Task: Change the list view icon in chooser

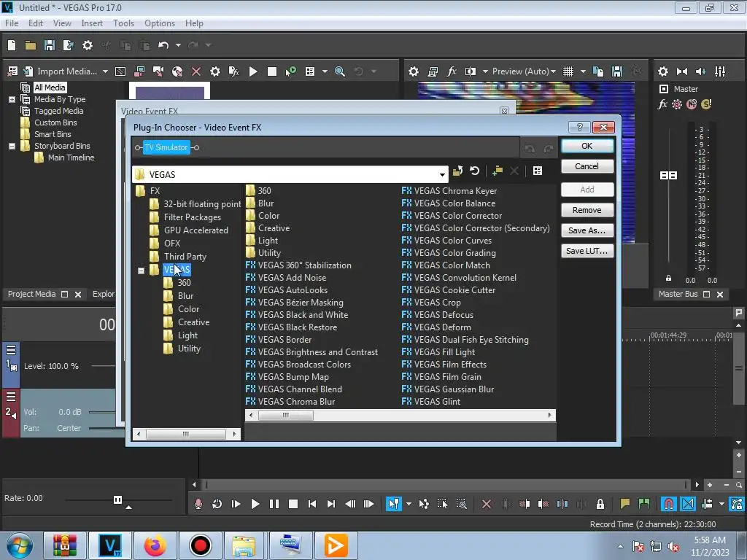Action: pos(538,171)
